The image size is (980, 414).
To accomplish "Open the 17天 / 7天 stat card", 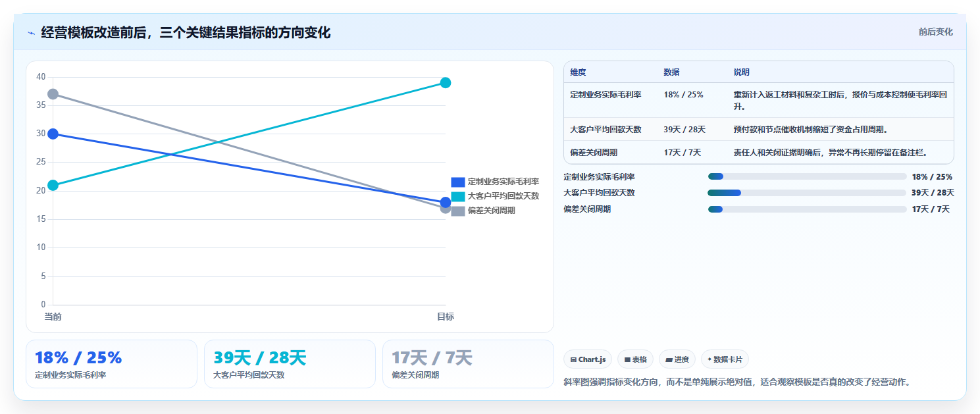I will 468,364.
